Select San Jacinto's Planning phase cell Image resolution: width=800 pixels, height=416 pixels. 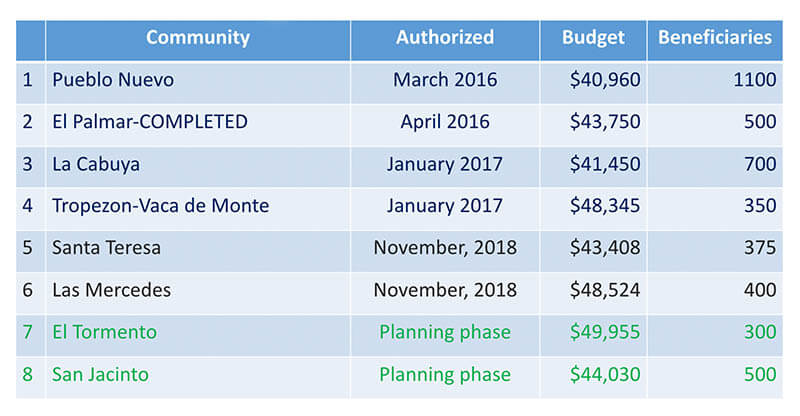(x=445, y=374)
